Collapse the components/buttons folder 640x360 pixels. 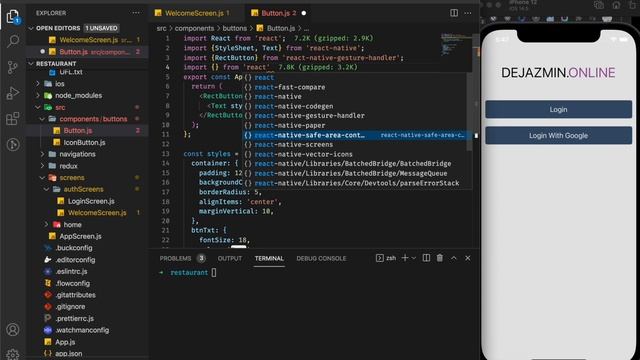tap(42, 119)
